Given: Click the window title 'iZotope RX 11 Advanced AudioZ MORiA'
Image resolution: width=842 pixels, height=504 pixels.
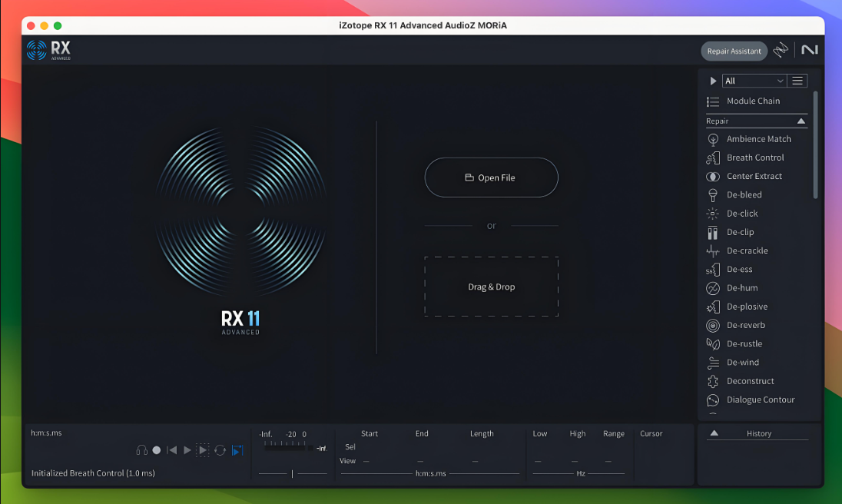Looking at the screenshot, I should click(423, 25).
